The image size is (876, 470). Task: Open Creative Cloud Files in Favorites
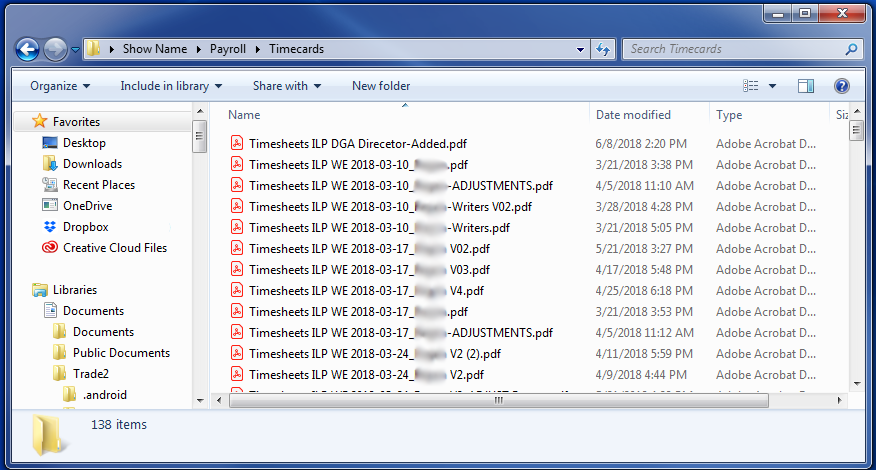tap(114, 248)
